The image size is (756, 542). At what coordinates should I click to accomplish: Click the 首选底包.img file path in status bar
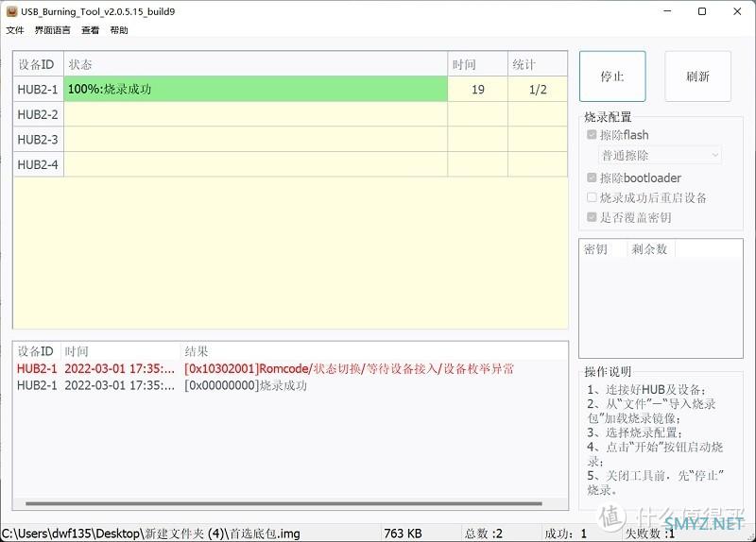click(151, 534)
